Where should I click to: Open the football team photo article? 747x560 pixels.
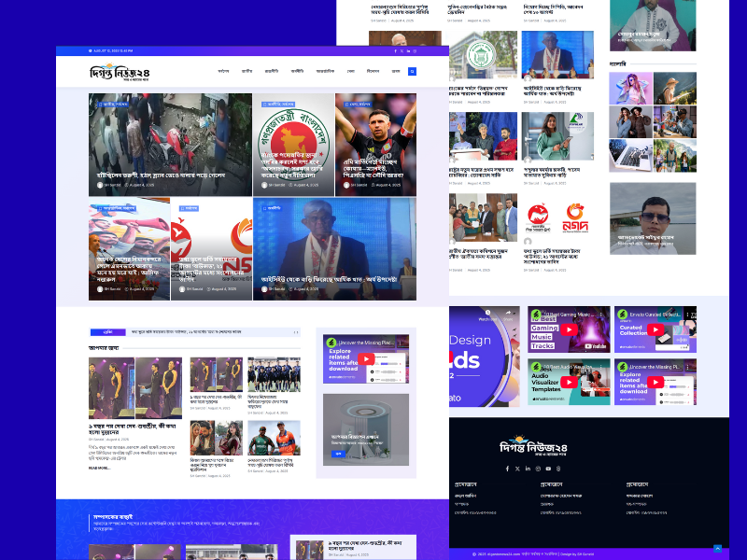pos(274,374)
